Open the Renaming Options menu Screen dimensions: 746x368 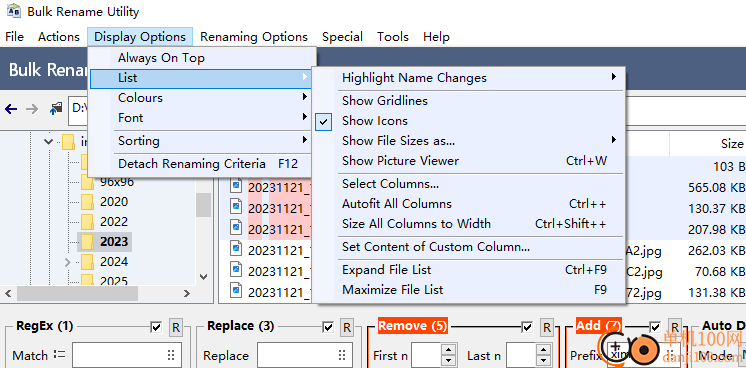(x=254, y=37)
